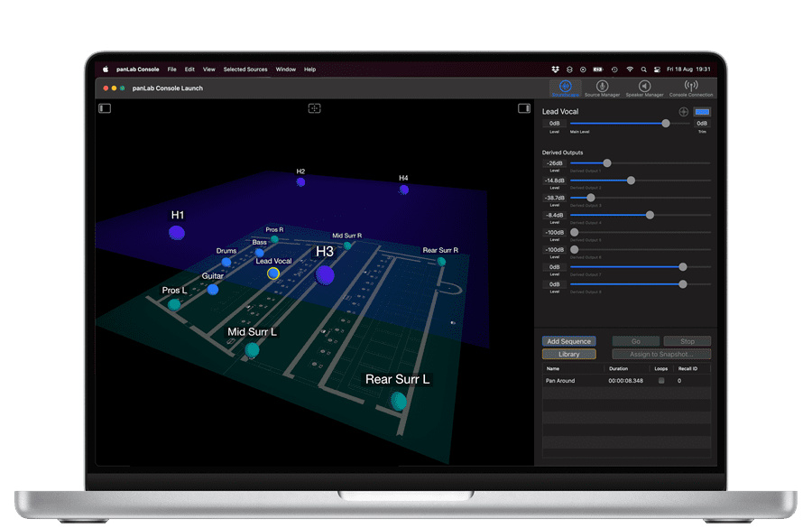The height and width of the screenshot is (528, 812).
Task: Click the Add Sequence button
Action: point(568,341)
